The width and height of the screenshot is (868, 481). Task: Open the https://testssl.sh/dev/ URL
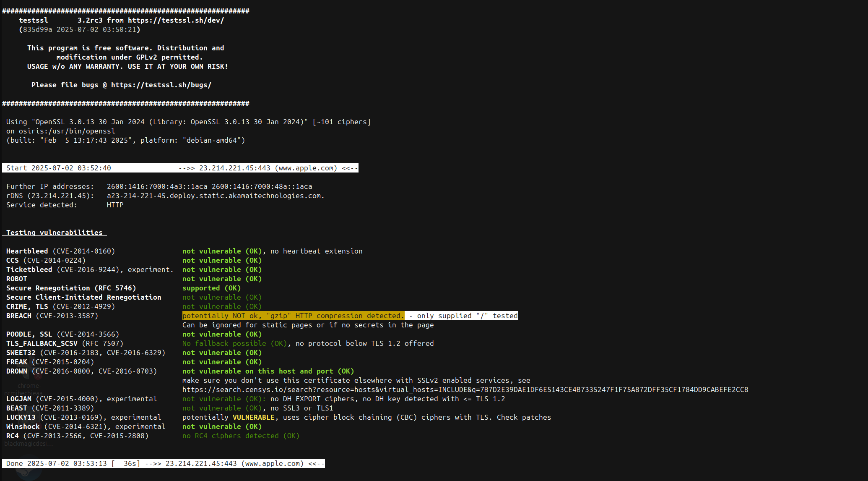click(176, 20)
